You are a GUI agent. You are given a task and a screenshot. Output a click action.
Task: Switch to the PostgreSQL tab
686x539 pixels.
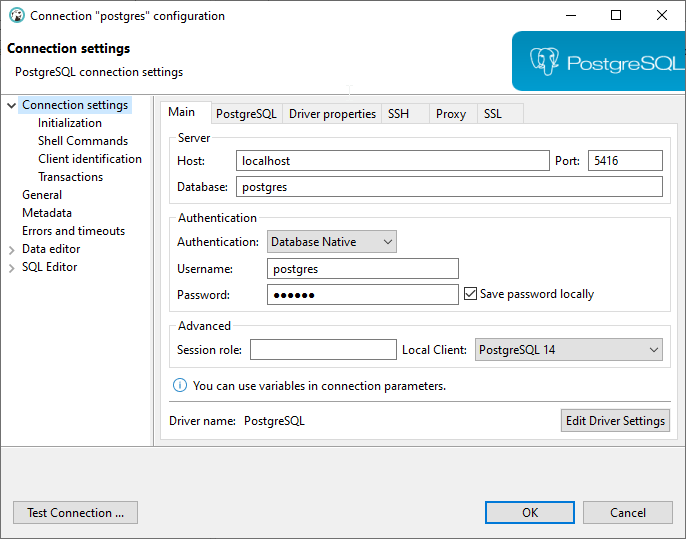click(246, 114)
